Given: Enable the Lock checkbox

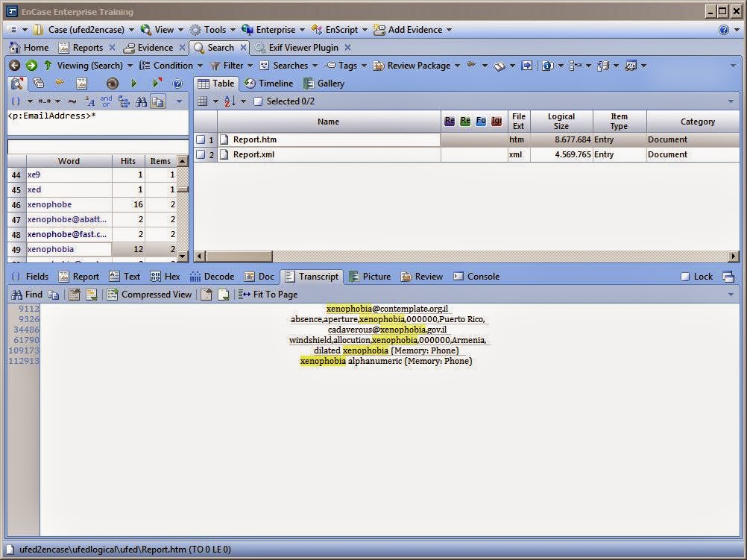Looking at the screenshot, I should pos(685,277).
